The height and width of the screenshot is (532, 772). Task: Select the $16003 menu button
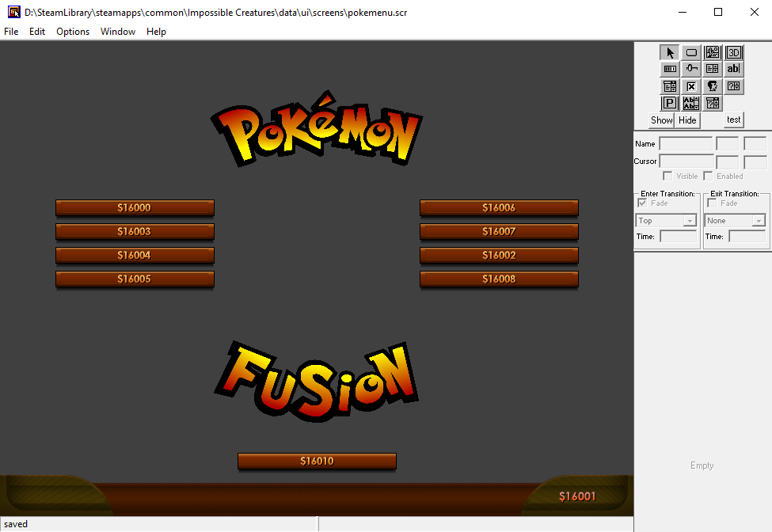coord(135,231)
